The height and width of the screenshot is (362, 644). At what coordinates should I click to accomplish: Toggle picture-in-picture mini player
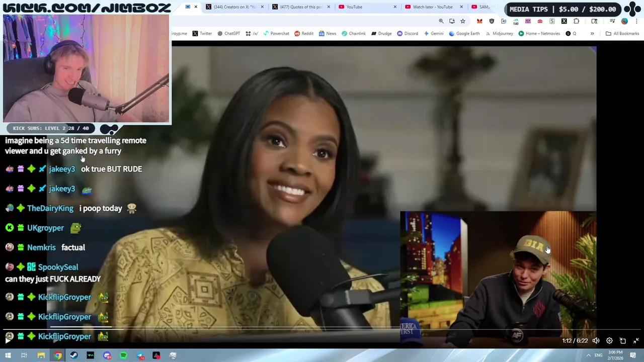pyautogui.click(x=623, y=341)
